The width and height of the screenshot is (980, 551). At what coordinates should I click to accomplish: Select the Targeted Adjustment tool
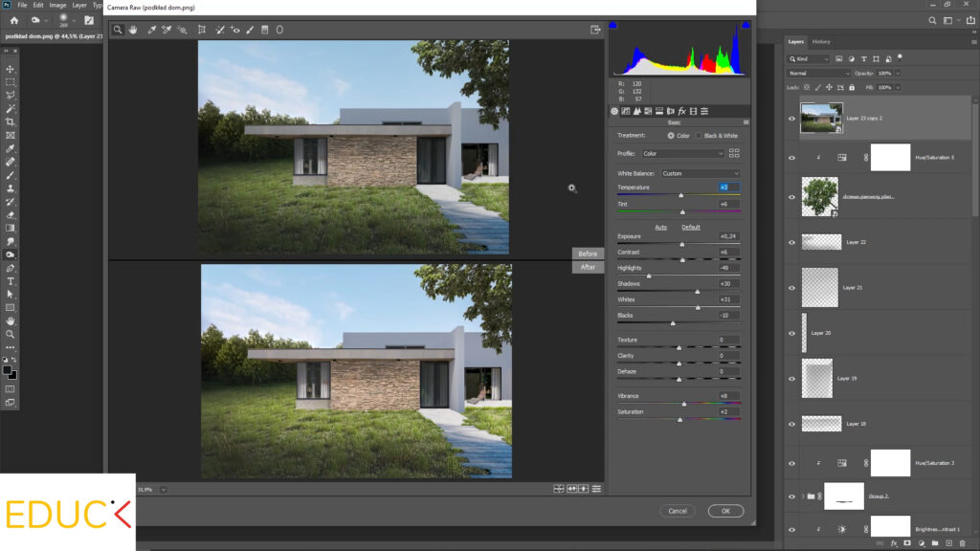[182, 30]
